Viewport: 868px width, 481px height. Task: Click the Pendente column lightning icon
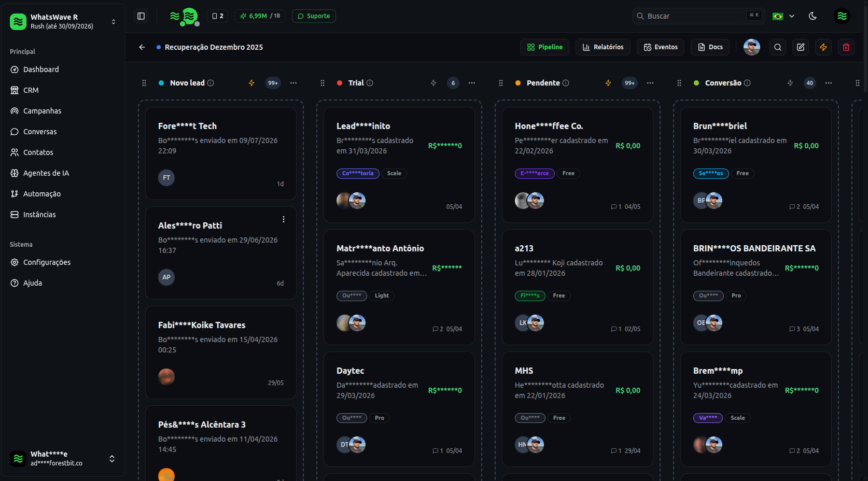(x=608, y=83)
